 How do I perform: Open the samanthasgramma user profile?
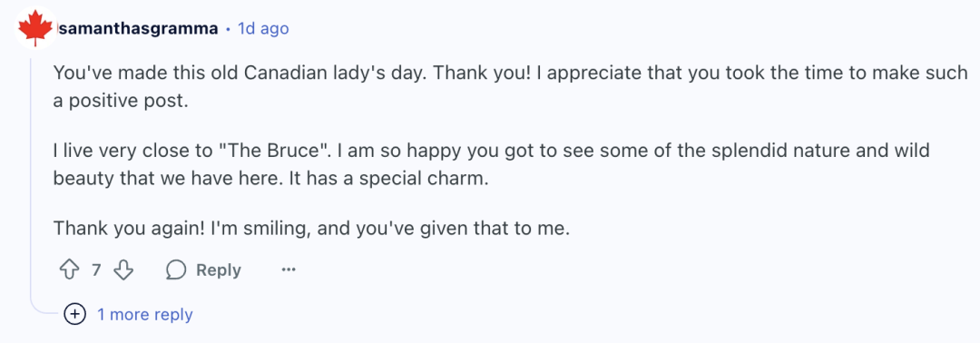(x=138, y=29)
